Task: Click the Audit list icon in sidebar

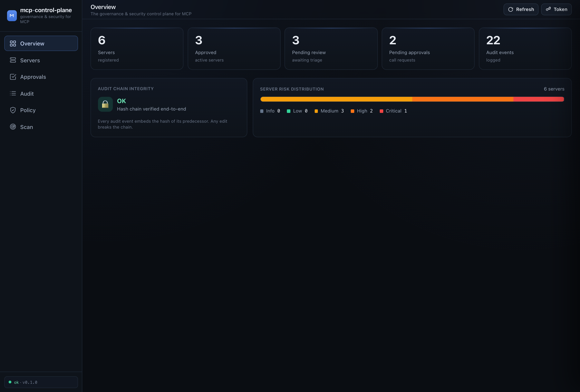Action: click(x=13, y=93)
